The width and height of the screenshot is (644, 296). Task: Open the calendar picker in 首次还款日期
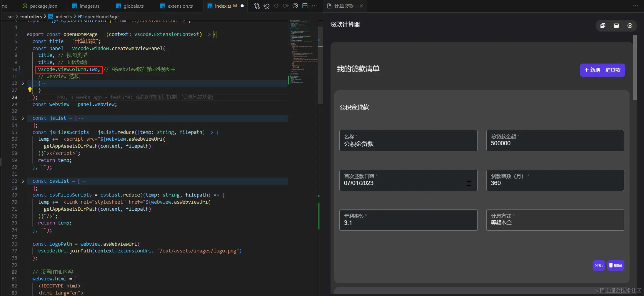pos(469,183)
